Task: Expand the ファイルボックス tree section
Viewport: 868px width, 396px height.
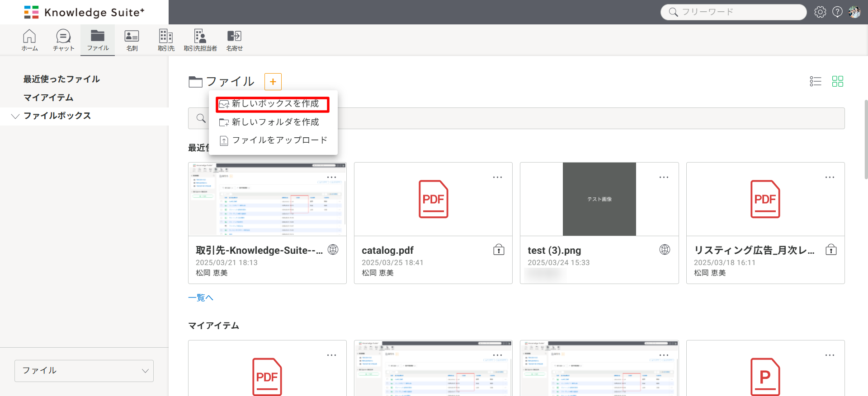Action: point(15,116)
